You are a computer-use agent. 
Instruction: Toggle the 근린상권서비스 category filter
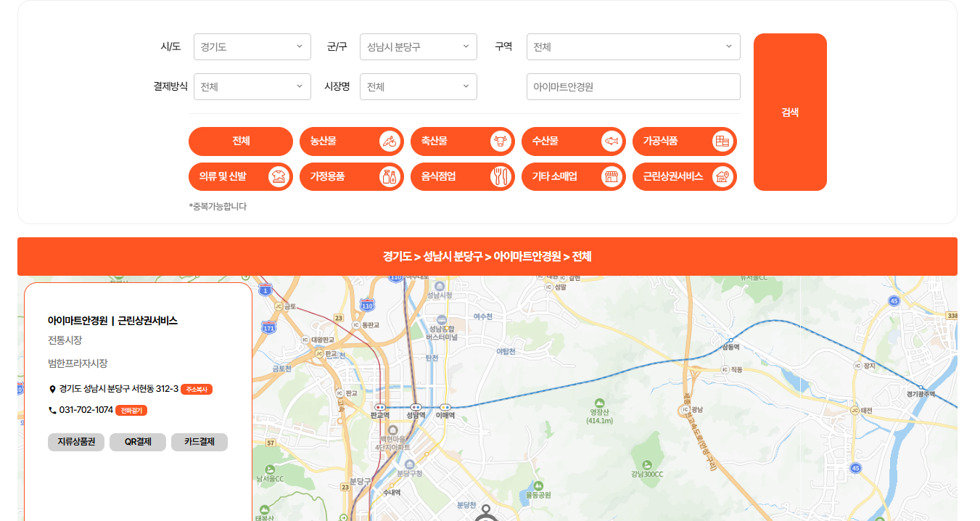point(685,176)
